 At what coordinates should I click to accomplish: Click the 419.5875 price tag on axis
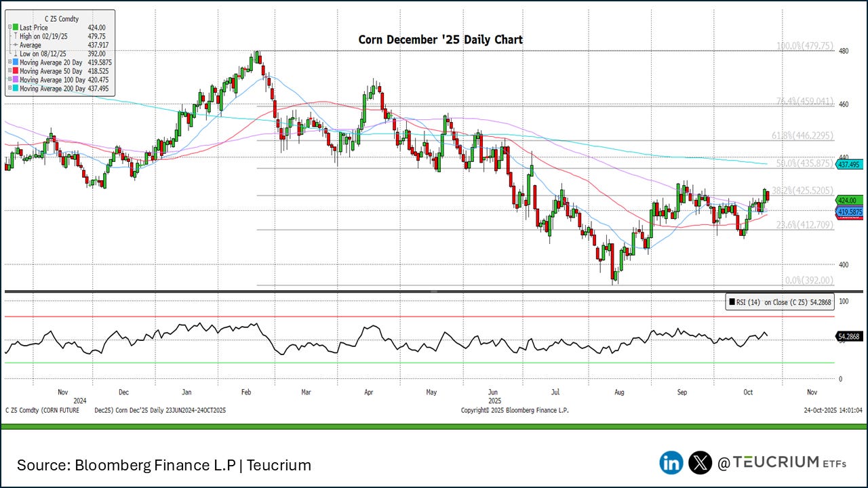click(x=849, y=212)
